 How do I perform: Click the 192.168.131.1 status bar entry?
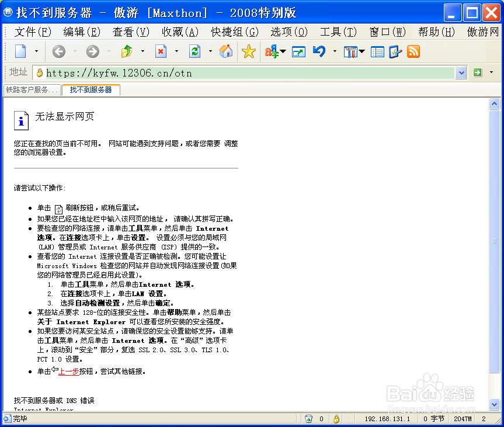pos(387,419)
